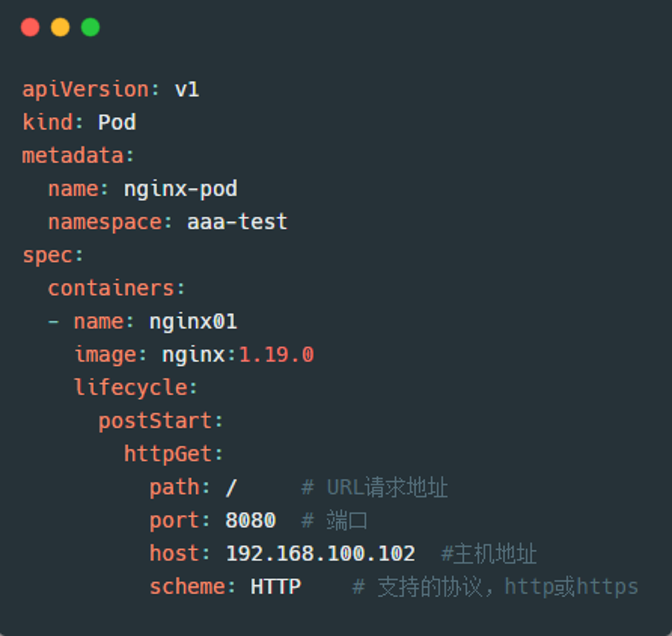The height and width of the screenshot is (636, 672).
Task: Click the nginx01 container name
Action: [193, 322]
